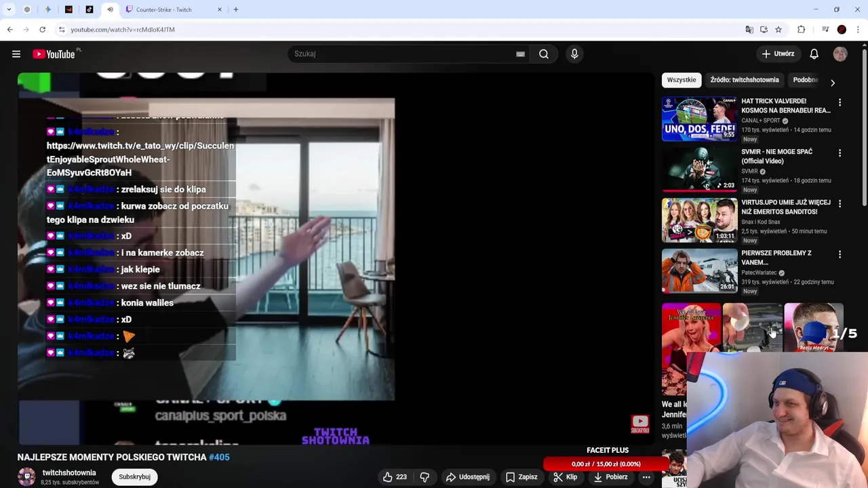The width and height of the screenshot is (868, 488).
Task: Open the twitchshotownia channel name link
Action: (69, 473)
